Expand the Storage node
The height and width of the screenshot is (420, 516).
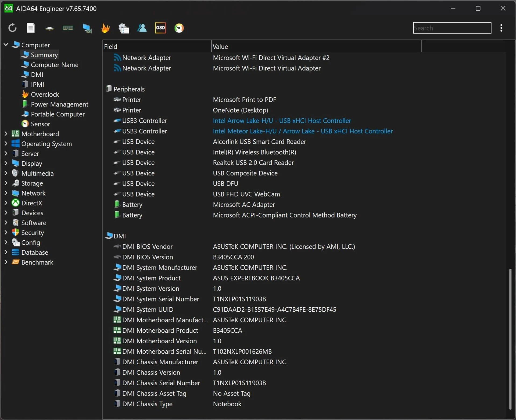(x=6, y=183)
